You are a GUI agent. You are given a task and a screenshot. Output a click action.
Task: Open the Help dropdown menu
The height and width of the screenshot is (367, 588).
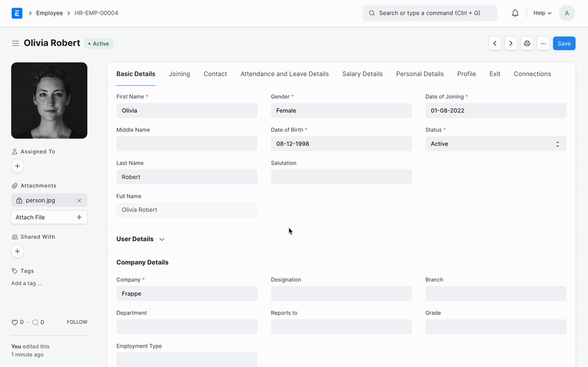click(x=542, y=13)
